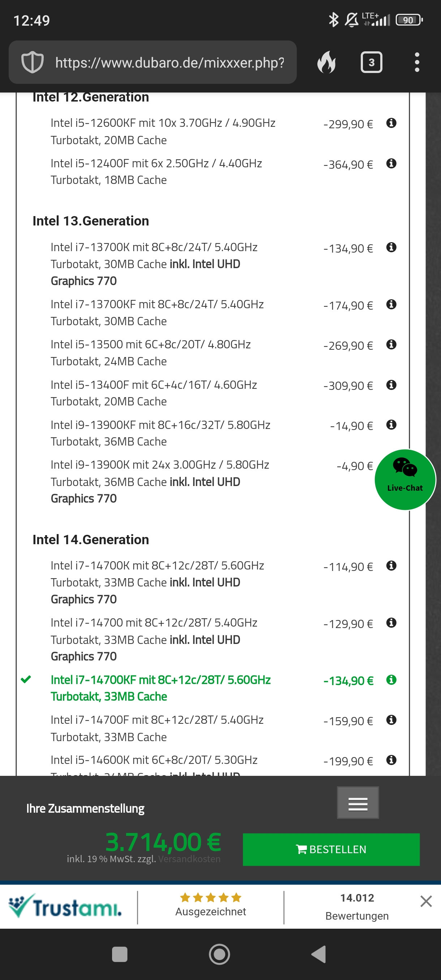Tap the -4,90 € price
This screenshot has height=980, width=441.
click(355, 466)
